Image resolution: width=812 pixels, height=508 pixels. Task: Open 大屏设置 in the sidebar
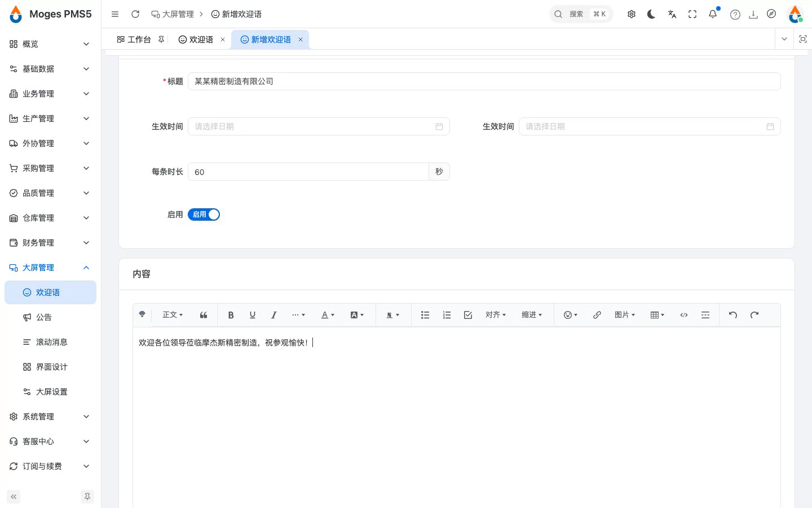point(50,392)
